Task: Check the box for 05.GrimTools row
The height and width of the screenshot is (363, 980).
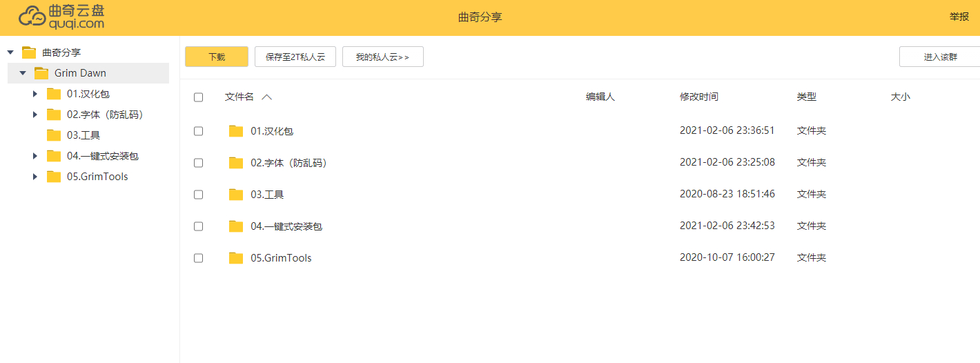Action: pos(199,258)
